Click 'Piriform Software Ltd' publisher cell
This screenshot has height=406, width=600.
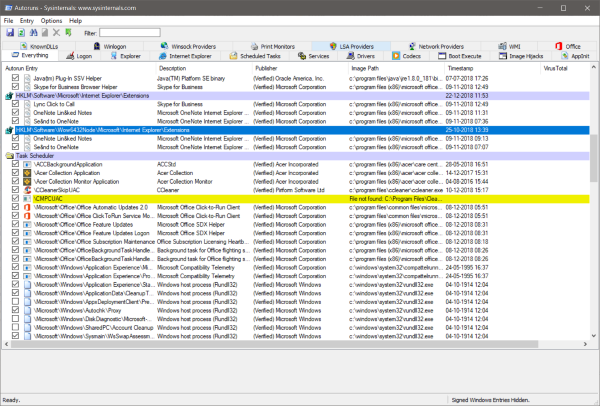(289, 190)
